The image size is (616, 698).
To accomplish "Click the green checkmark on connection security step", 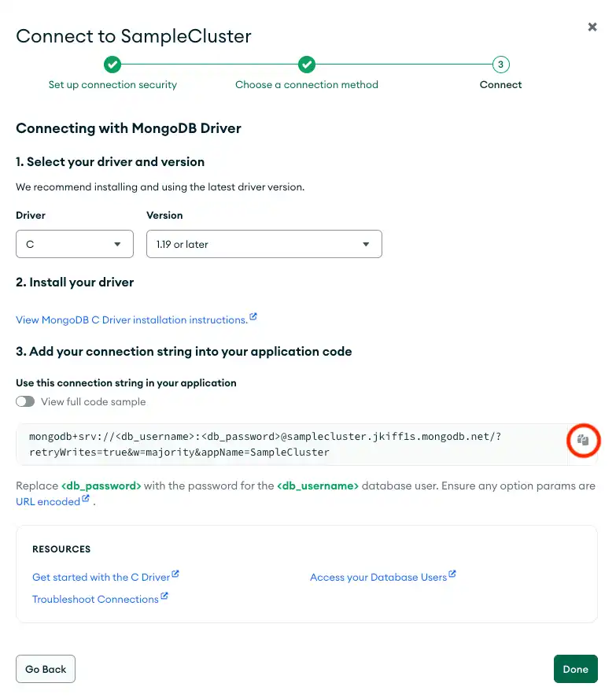I will coord(113,65).
